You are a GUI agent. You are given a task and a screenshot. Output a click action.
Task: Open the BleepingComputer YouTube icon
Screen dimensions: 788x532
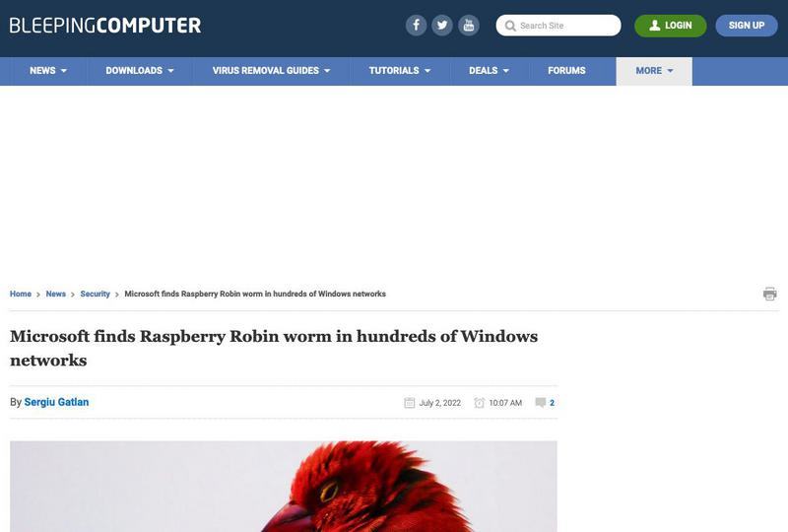point(469,26)
